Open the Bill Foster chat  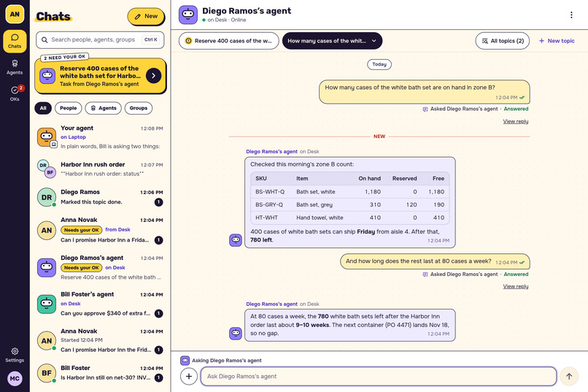pos(100,373)
